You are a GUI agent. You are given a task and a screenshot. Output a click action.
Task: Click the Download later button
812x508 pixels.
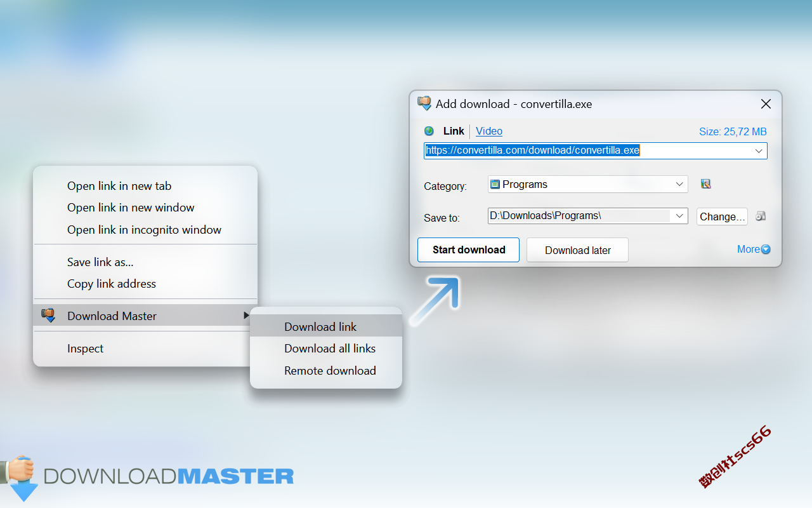[577, 250]
